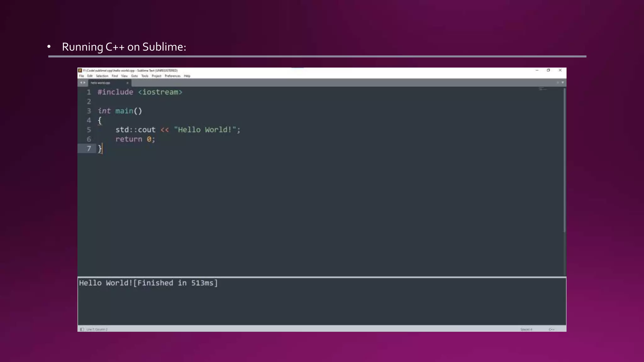Open the Preferences menu
Screen dimensions: 644x362
(x=173, y=76)
